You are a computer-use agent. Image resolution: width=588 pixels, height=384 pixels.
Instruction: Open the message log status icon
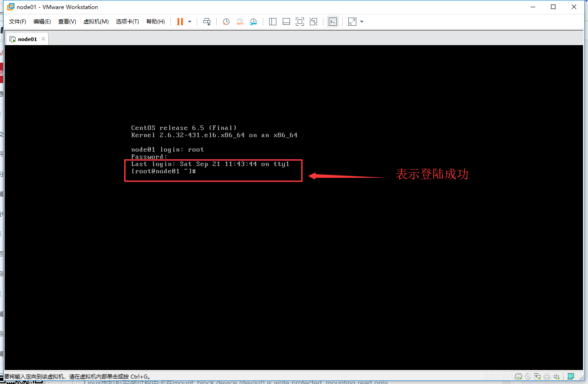click(570, 376)
